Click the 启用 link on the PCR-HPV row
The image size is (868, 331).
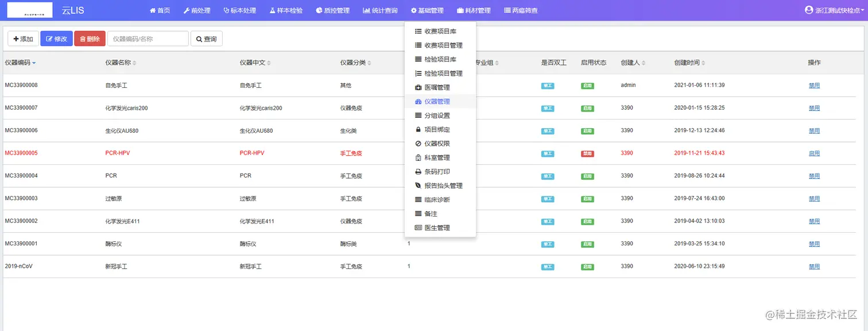pos(813,153)
